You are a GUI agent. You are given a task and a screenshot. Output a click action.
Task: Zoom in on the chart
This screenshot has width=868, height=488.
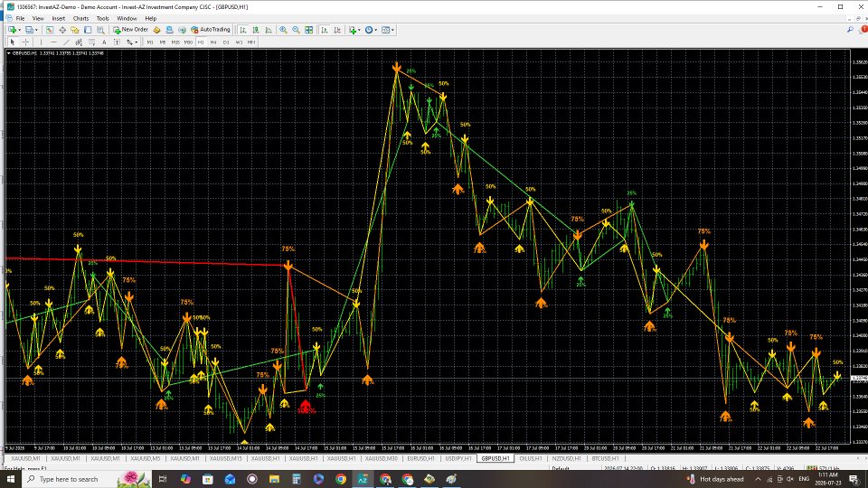[283, 30]
